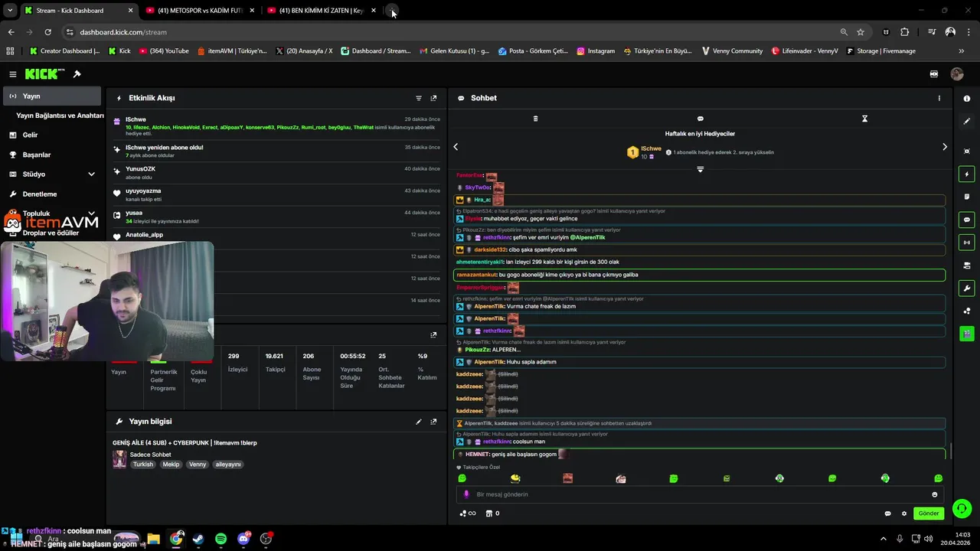This screenshot has height=551, width=980.
Task: Select the first green emote below chat
Action: coord(462,478)
